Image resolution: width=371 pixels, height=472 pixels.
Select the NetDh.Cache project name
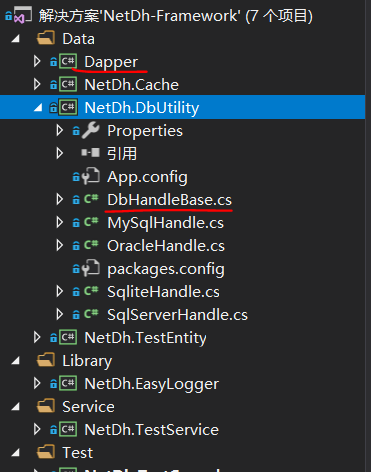point(132,85)
